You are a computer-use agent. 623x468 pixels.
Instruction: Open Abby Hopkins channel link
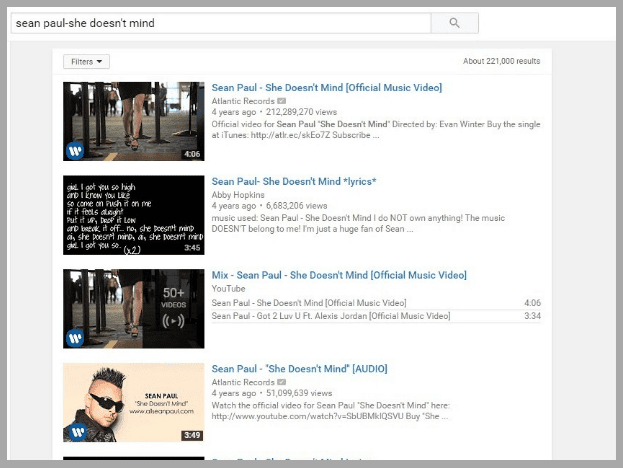click(x=238, y=195)
